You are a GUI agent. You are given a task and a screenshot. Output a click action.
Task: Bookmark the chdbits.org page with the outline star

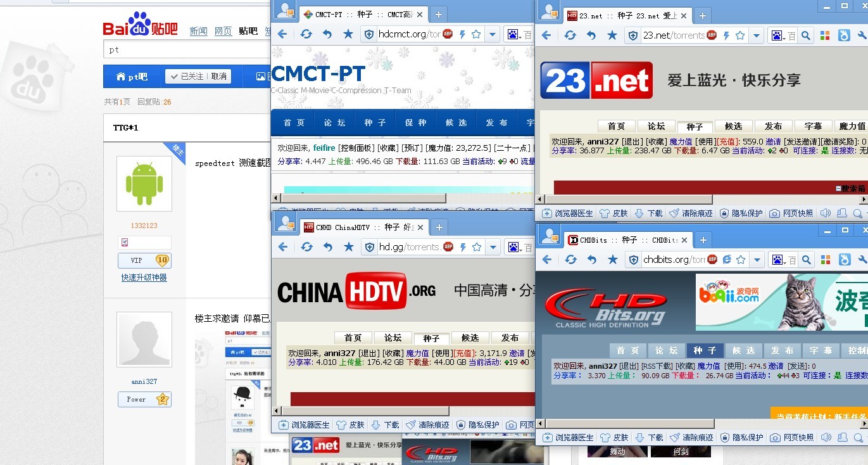coord(740,260)
